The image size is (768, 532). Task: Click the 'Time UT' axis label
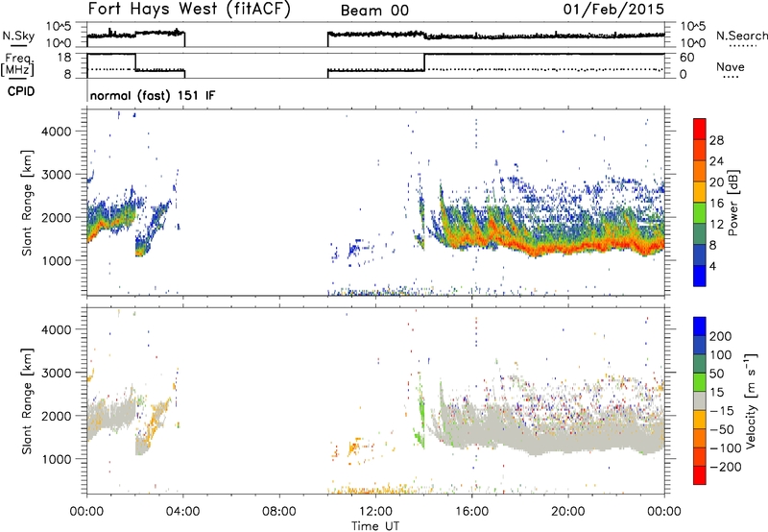375,526
